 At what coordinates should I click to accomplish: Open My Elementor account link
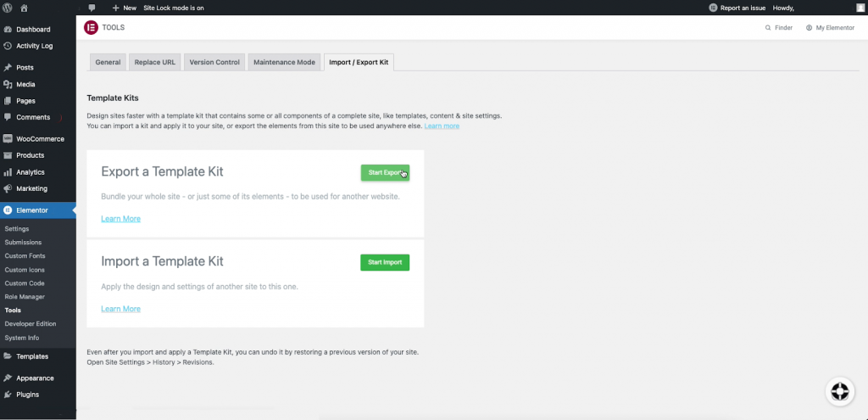(x=831, y=28)
